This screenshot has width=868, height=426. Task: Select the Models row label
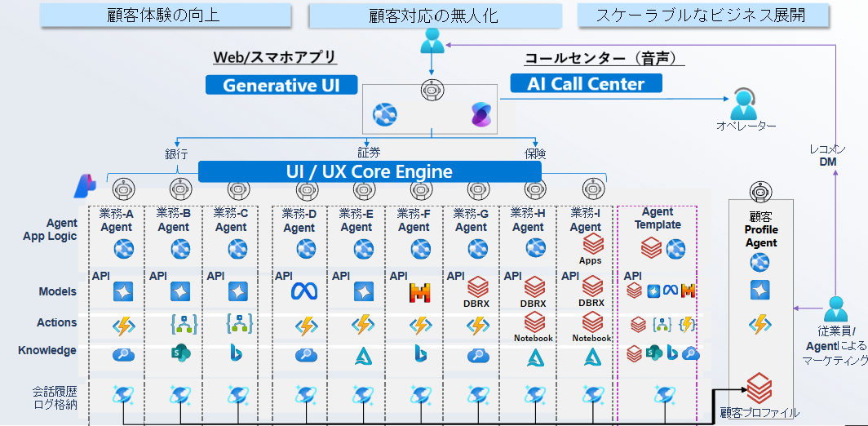click(x=58, y=291)
